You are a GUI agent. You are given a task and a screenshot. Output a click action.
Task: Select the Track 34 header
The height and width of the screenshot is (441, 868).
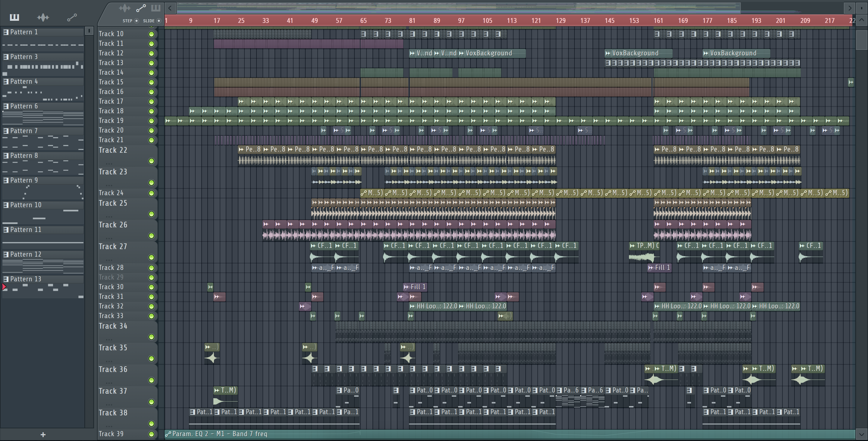(x=127, y=332)
